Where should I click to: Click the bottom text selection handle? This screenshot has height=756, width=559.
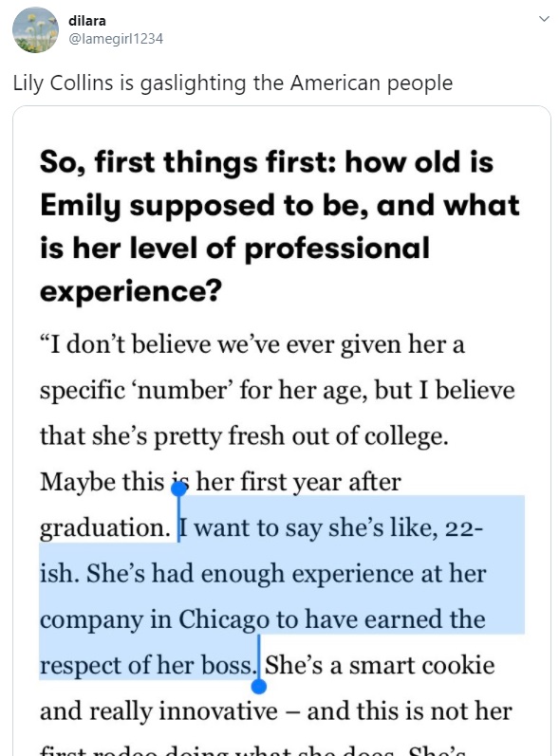(x=259, y=686)
